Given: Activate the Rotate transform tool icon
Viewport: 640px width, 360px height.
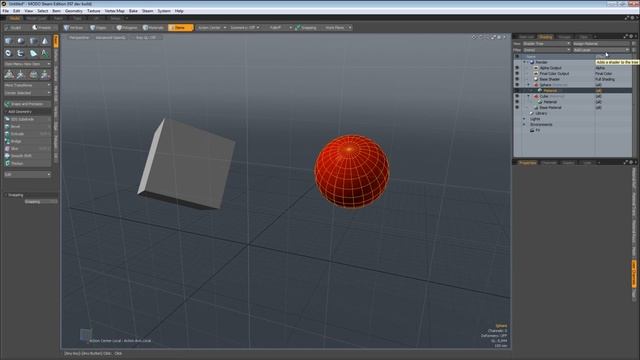Looking at the screenshot, I should 21,74.
